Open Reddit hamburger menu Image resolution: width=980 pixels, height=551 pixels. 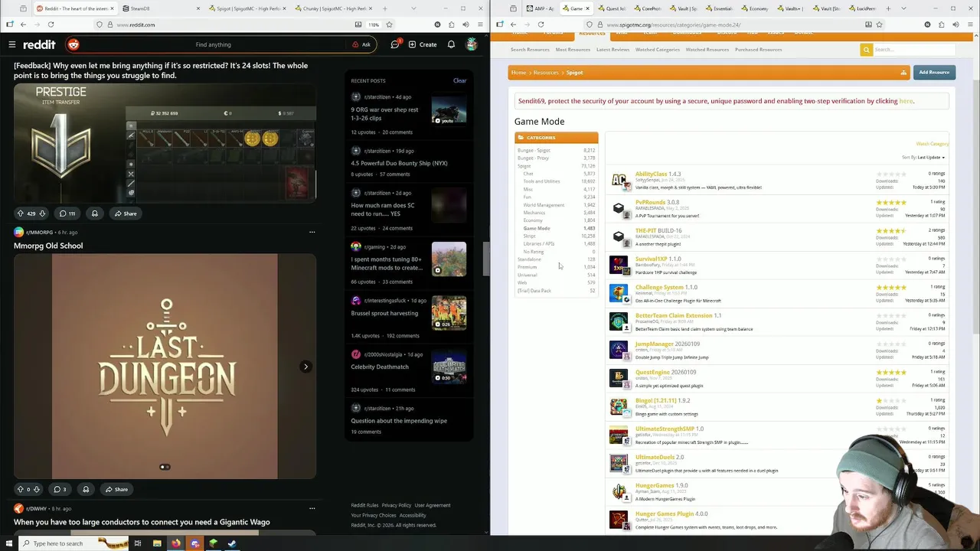pyautogui.click(x=12, y=44)
